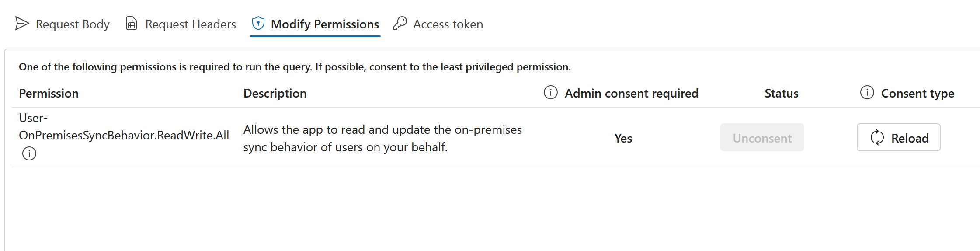
Task: Open the Access token tab
Action: [448, 24]
